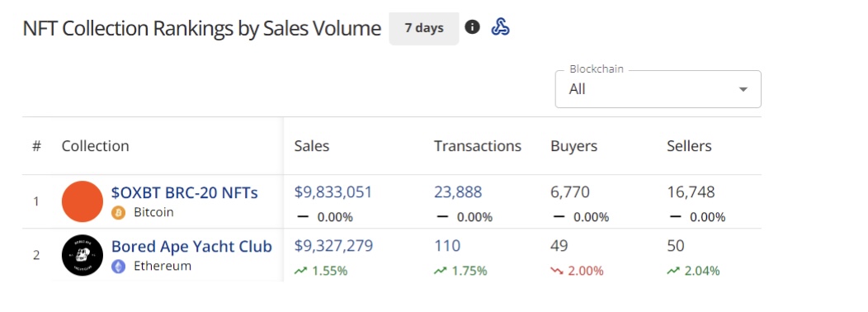Screen dimensions: 868x312
Task: Open the Blockchain dropdown showing All
Action: [658, 89]
